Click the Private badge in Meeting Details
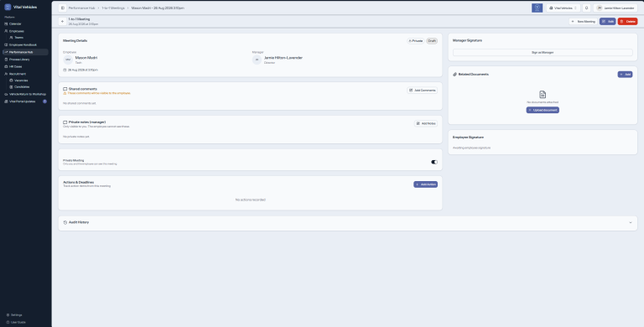 click(416, 41)
